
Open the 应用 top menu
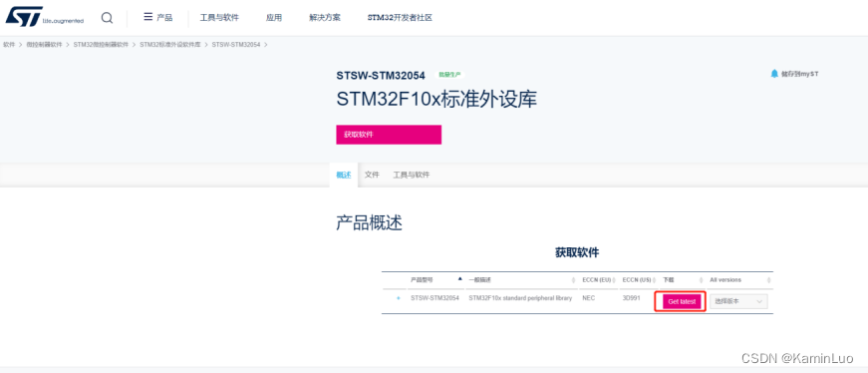[274, 18]
